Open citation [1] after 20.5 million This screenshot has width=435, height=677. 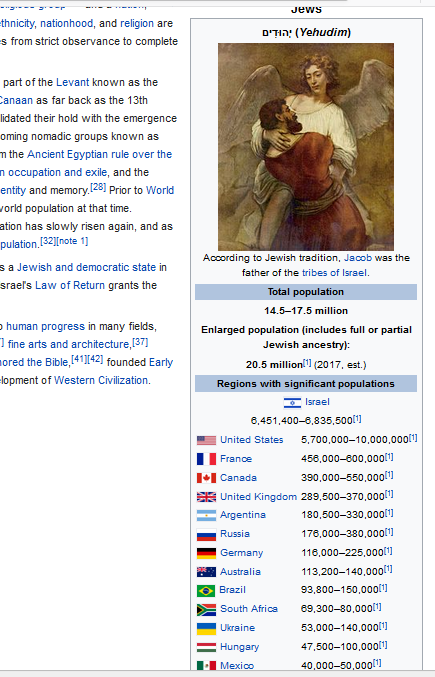point(307,363)
